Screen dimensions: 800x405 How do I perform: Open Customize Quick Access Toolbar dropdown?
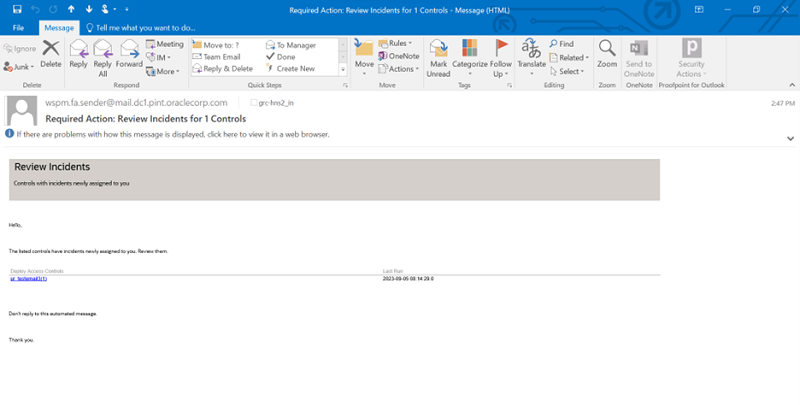click(x=127, y=9)
